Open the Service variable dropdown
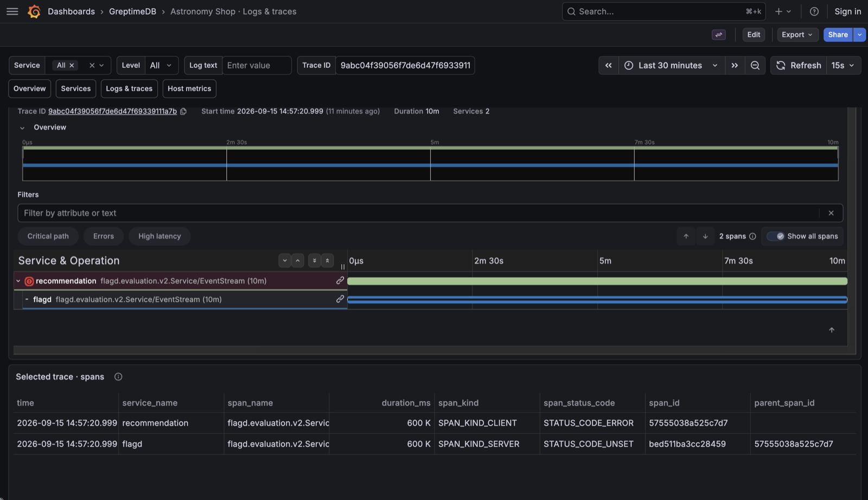 click(x=101, y=65)
